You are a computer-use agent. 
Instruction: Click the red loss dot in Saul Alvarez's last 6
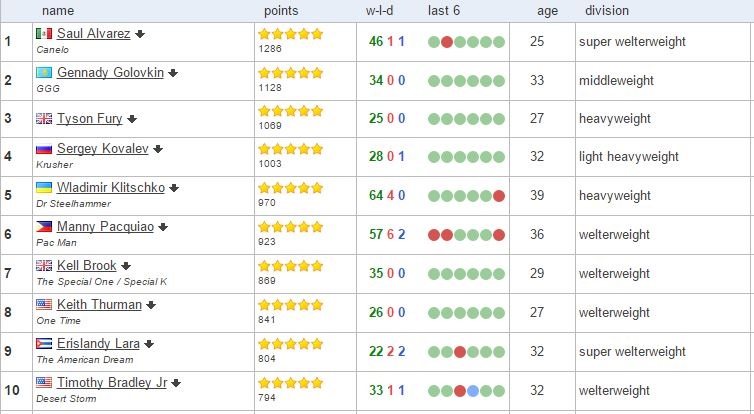tap(447, 42)
